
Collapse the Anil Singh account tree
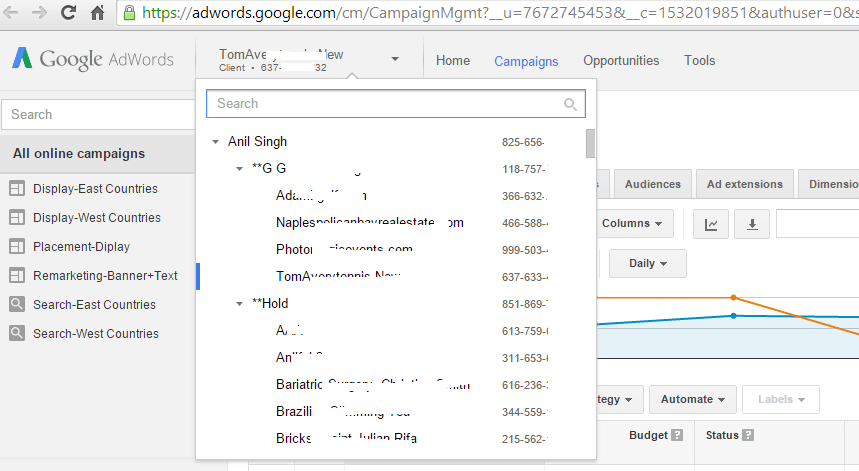(x=215, y=142)
